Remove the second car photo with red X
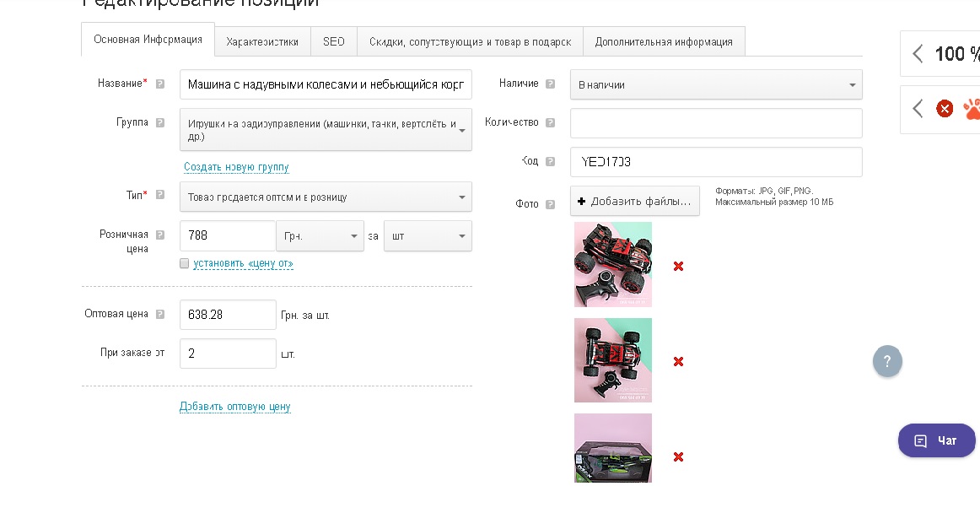The image size is (980, 513). [x=678, y=362]
